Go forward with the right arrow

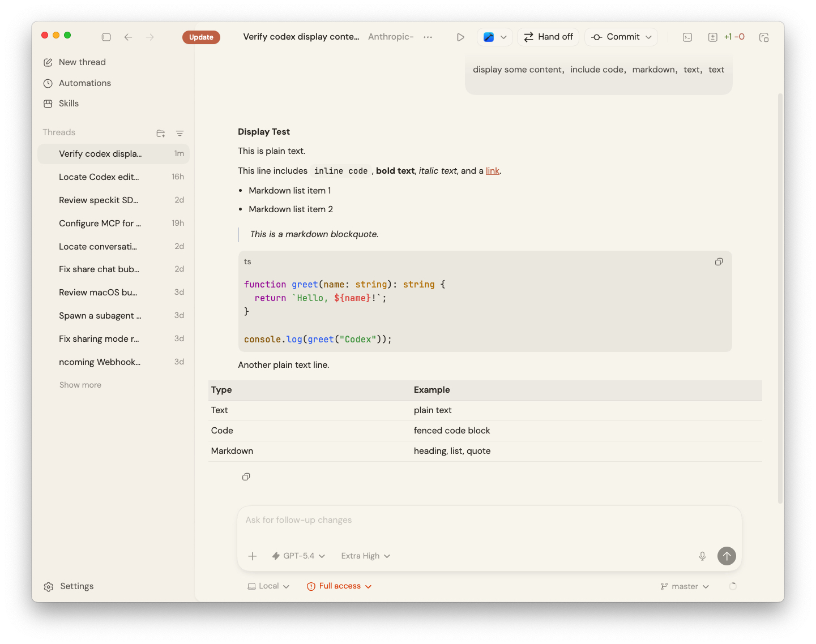(150, 37)
